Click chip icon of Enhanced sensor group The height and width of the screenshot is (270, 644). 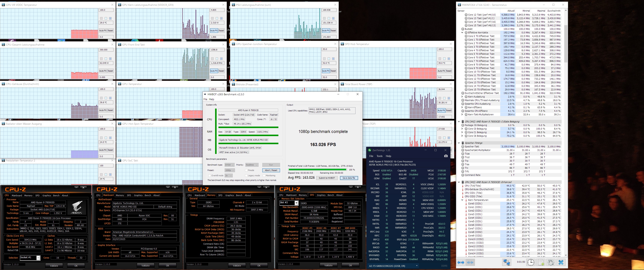[463, 182]
